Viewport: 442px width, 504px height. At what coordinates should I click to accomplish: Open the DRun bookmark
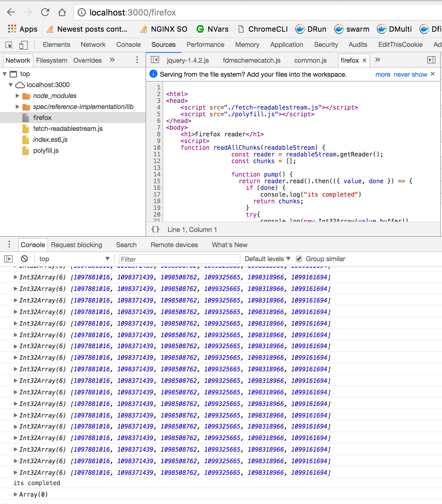coord(311,29)
